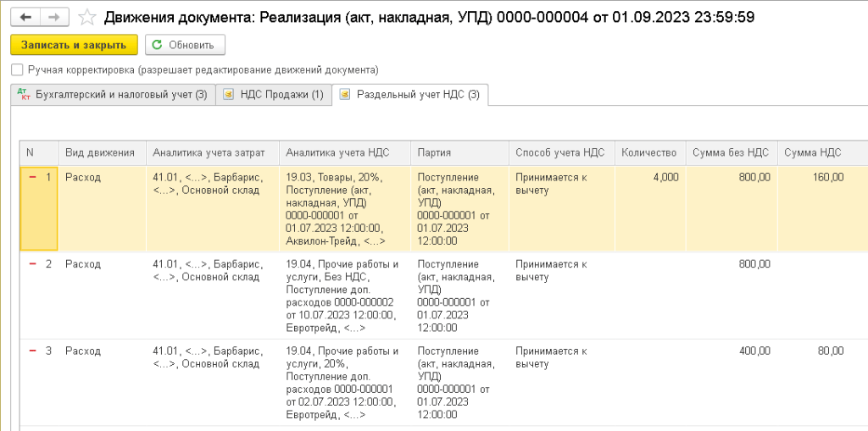
Task: Click the Записать и закрыть button
Action: pos(74,46)
